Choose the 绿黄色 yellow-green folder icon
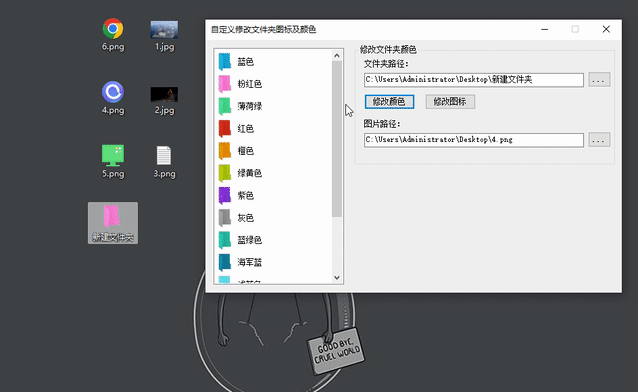This screenshot has width=638, height=392. tap(225, 173)
